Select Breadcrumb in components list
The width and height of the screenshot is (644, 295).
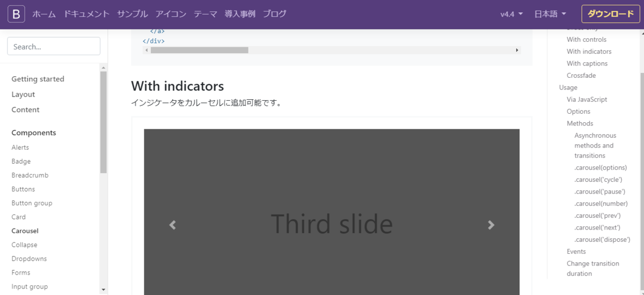[x=30, y=175]
